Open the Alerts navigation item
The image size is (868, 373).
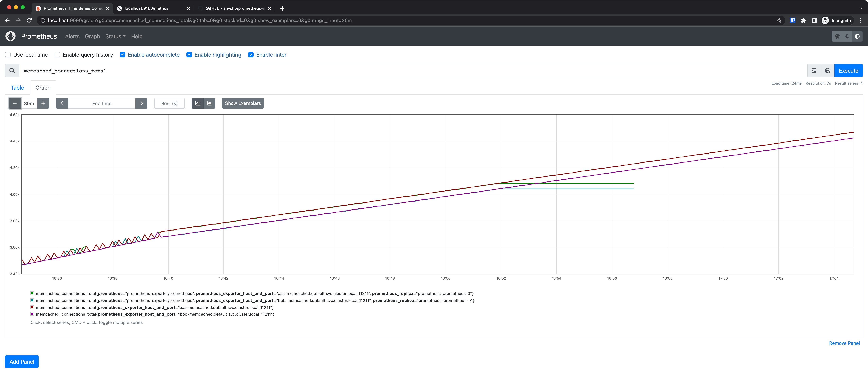click(72, 36)
